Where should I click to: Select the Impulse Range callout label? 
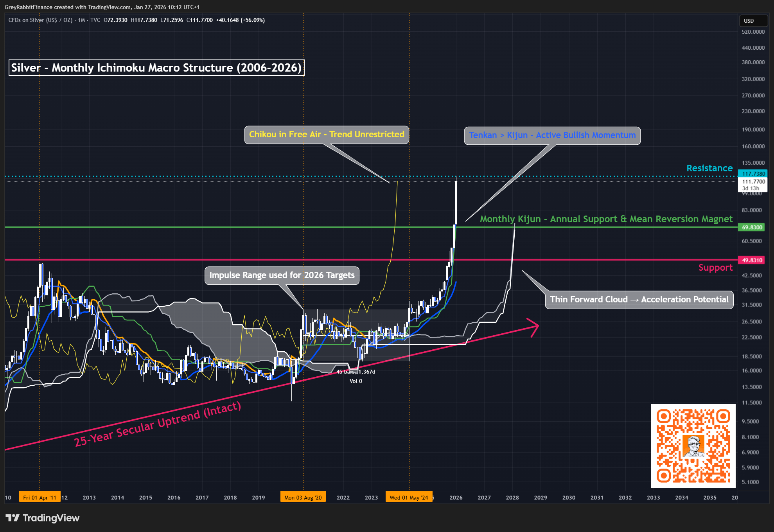[x=282, y=275]
